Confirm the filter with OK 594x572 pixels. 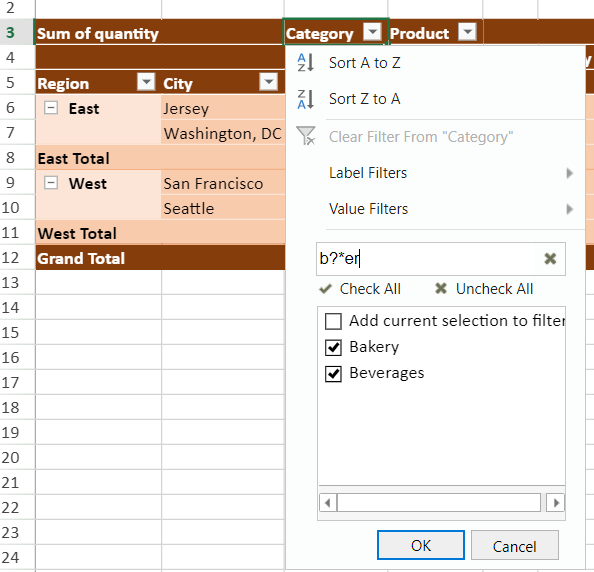pos(421,545)
